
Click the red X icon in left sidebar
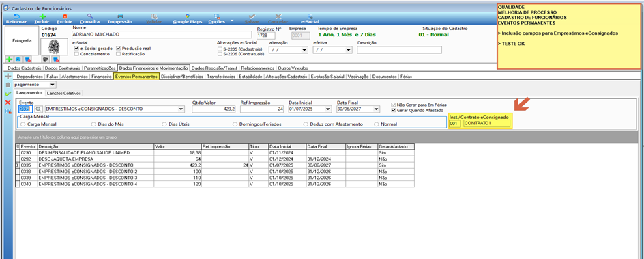coord(7,102)
